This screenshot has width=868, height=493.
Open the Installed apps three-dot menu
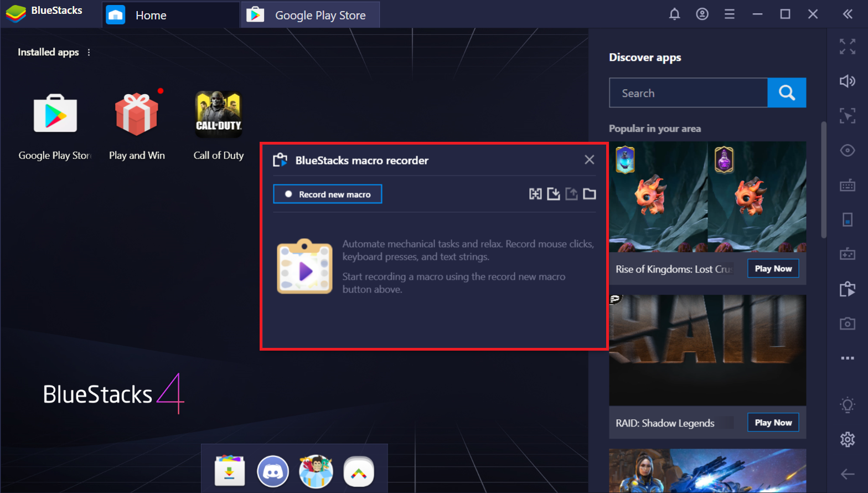[x=89, y=52]
